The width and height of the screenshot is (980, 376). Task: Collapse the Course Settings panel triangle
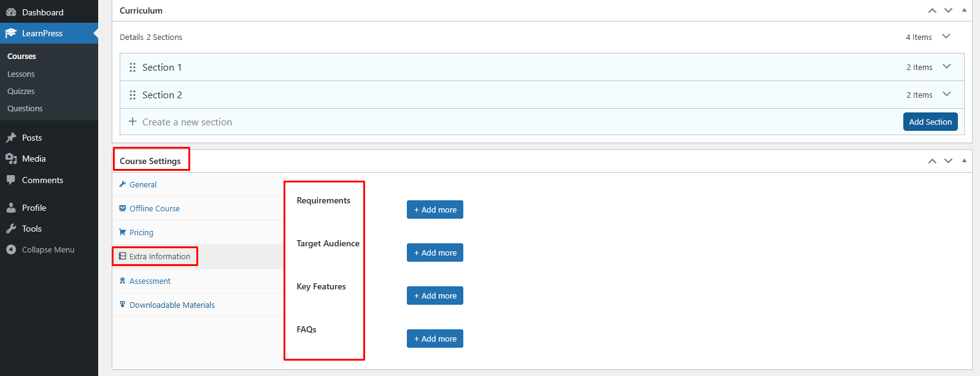pos(964,160)
